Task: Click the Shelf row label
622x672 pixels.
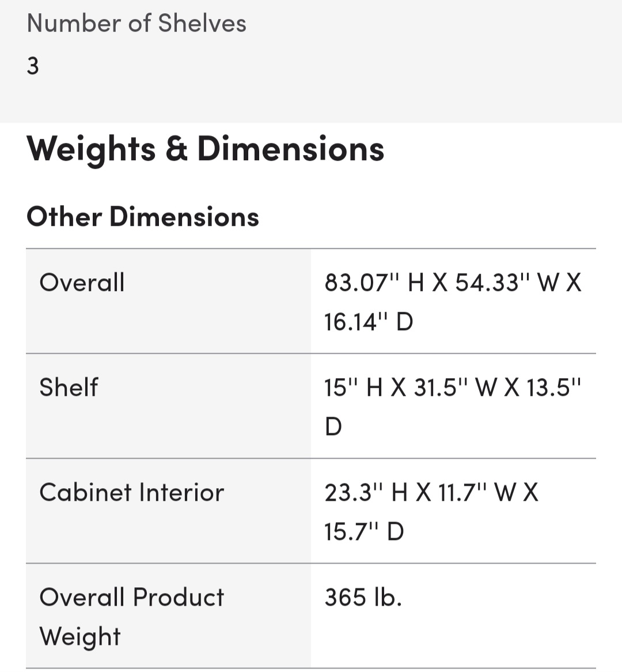Action: point(69,387)
